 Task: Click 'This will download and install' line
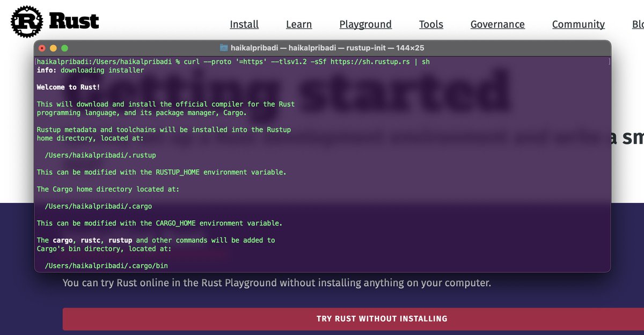(166, 104)
